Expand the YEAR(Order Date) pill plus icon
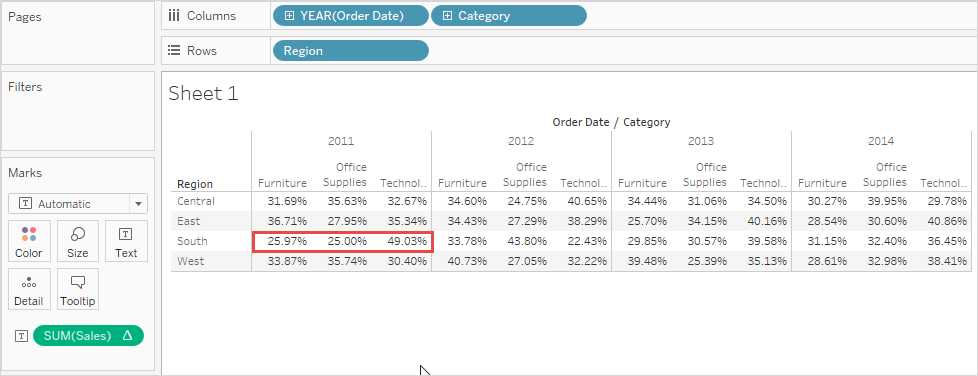Screen dimensions: 978x376 (289, 16)
